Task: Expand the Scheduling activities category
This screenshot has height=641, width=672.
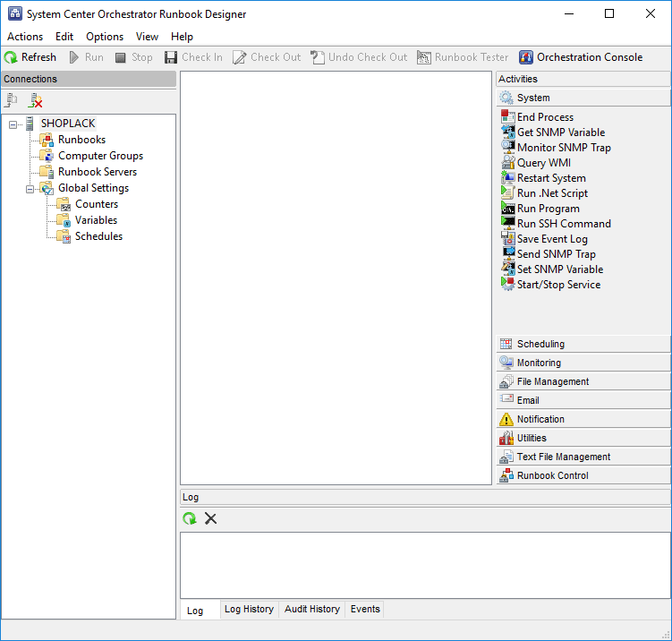Action: tap(583, 344)
